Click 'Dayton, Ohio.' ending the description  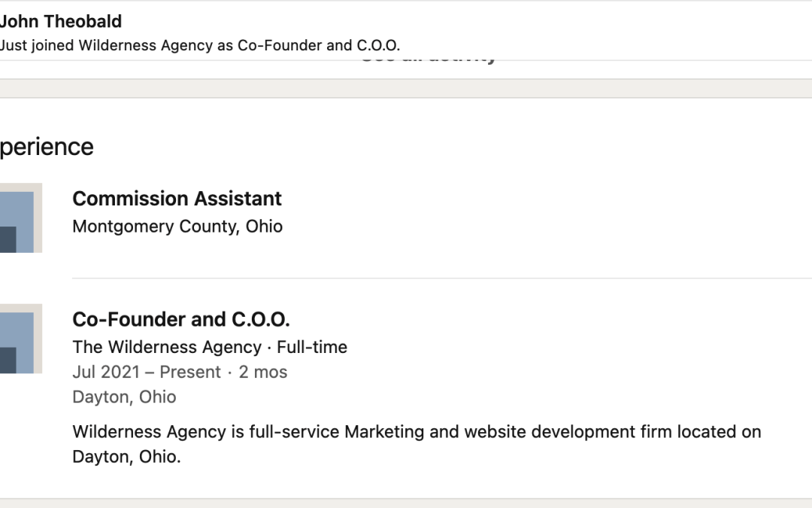[126, 457]
